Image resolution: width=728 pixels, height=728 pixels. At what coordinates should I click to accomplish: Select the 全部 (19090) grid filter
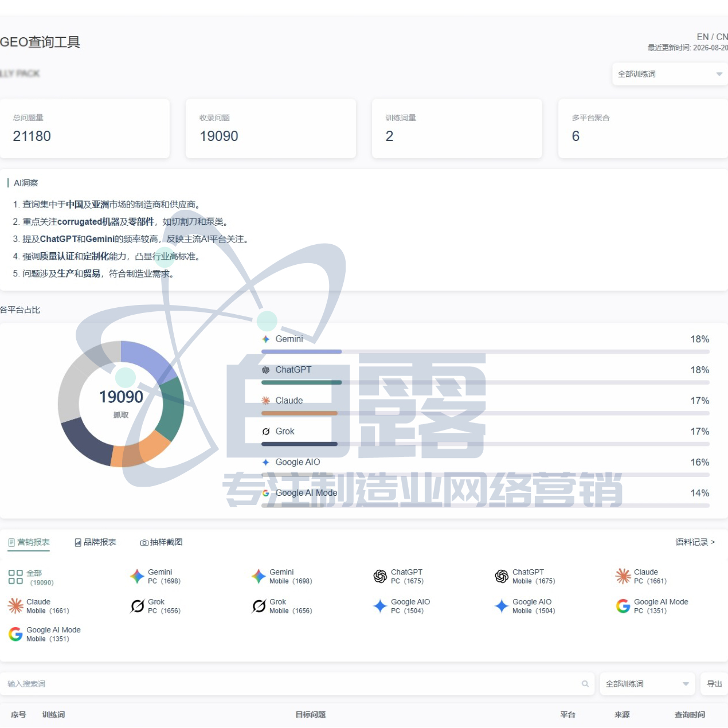[x=31, y=577]
